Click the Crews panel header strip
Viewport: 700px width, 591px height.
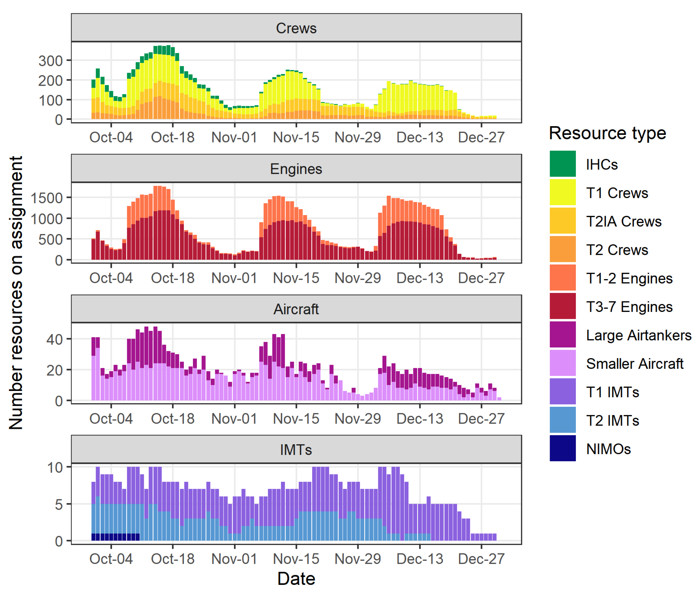pyautogui.click(x=296, y=28)
